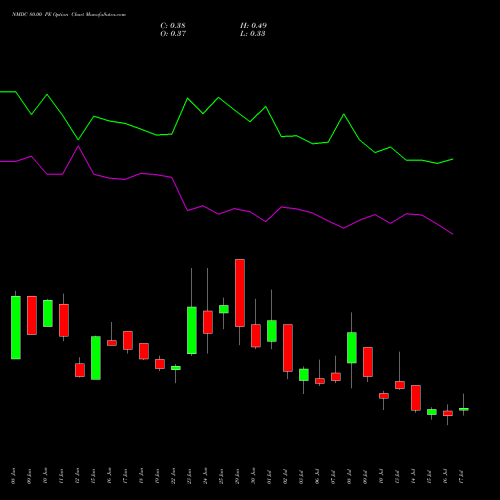Viewport: 500px width, 500px height.
Task: Click the purple indicator line's right end
Action: pos(453,234)
